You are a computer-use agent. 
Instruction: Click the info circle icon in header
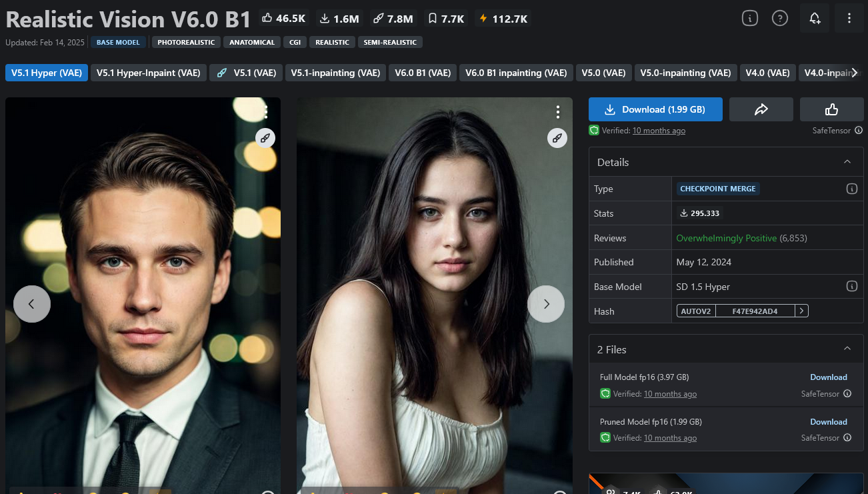pos(750,19)
